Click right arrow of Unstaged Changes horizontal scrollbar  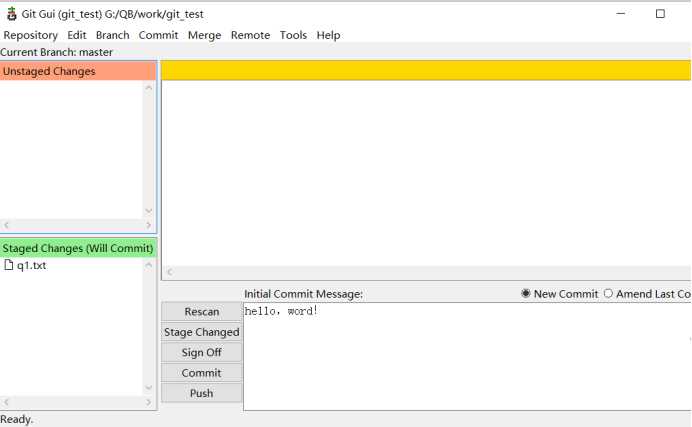(x=149, y=225)
